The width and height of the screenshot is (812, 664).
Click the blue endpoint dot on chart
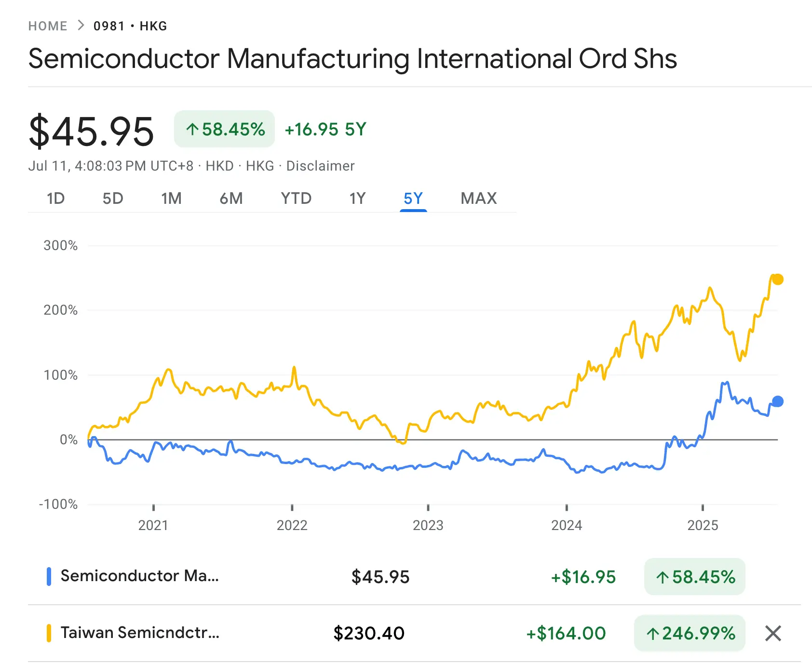coord(777,401)
